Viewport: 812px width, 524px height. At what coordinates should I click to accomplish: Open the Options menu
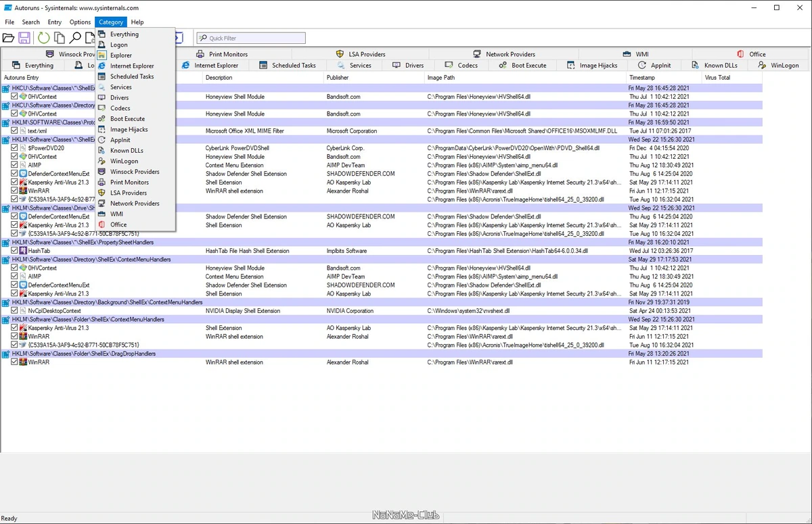point(80,22)
